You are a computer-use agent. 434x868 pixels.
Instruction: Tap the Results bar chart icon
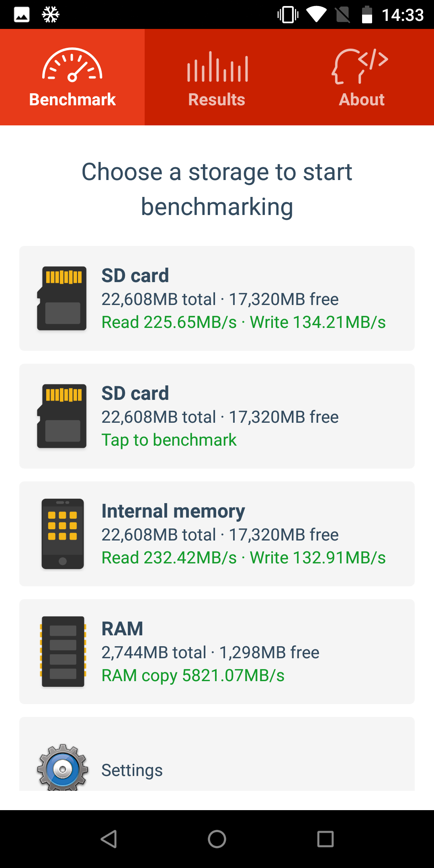pyautogui.click(x=217, y=67)
